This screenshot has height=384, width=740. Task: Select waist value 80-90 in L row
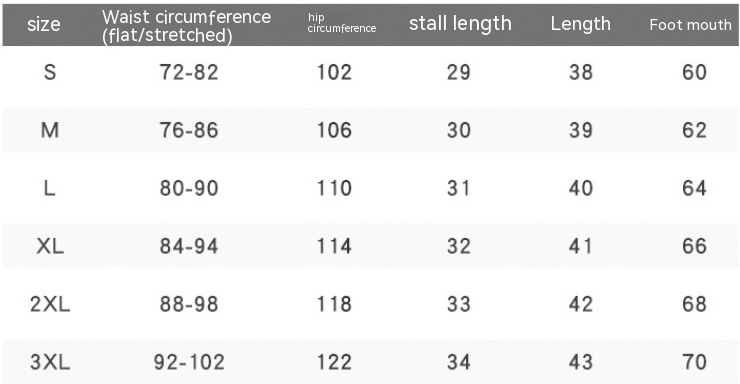coord(189,188)
